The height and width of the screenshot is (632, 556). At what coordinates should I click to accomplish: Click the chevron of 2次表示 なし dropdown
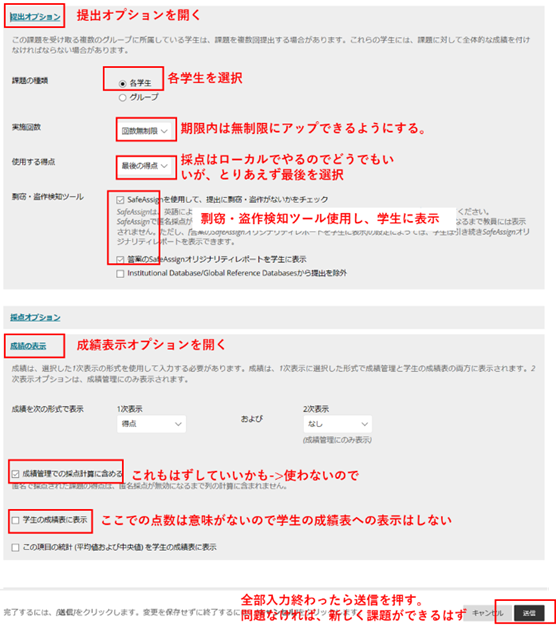coord(364,424)
